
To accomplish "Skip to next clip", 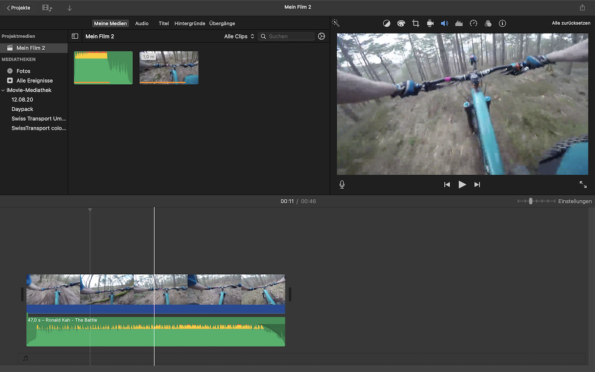I will pos(477,184).
